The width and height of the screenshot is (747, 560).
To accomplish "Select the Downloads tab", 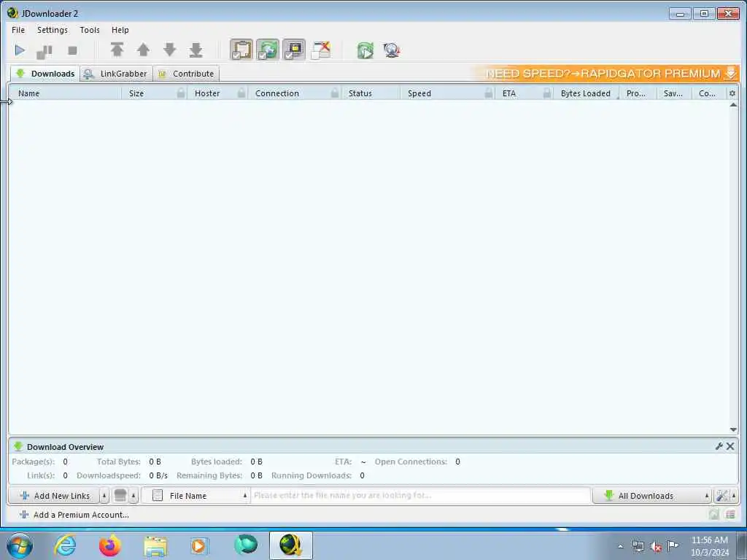I will click(45, 74).
